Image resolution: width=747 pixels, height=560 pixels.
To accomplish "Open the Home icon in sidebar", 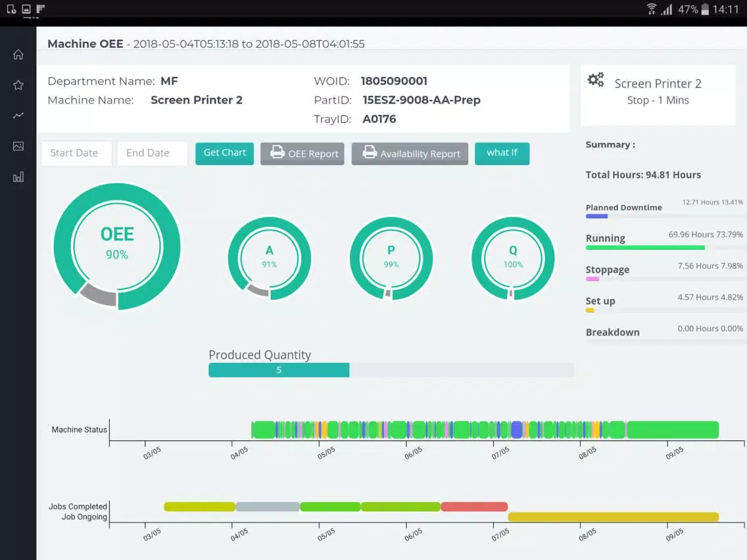I will point(18,55).
